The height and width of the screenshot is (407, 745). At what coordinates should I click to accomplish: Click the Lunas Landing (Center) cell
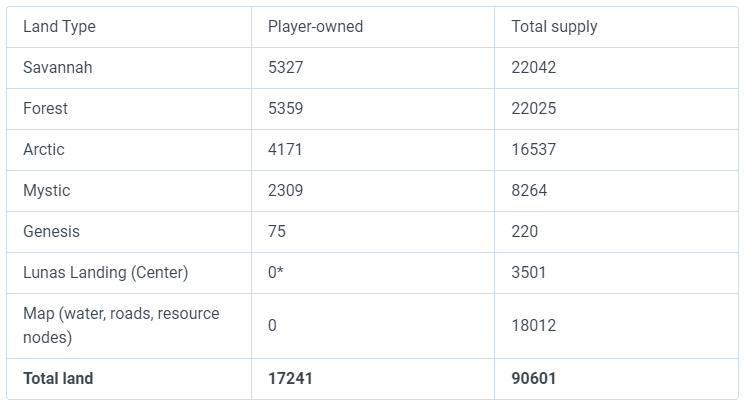click(x=105, y=272)
